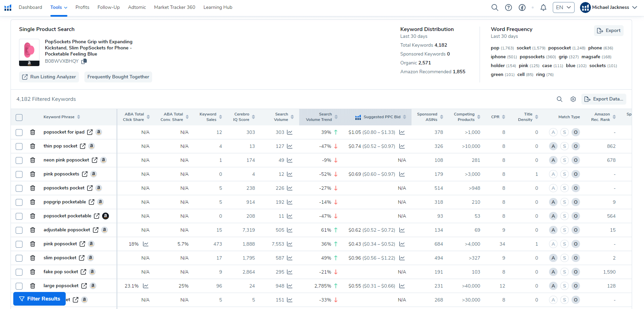Image resolution: width=644 pixels, height=309 pixels.
Task: Open the Follow-Up menu item
Action: tap(109, 7)
